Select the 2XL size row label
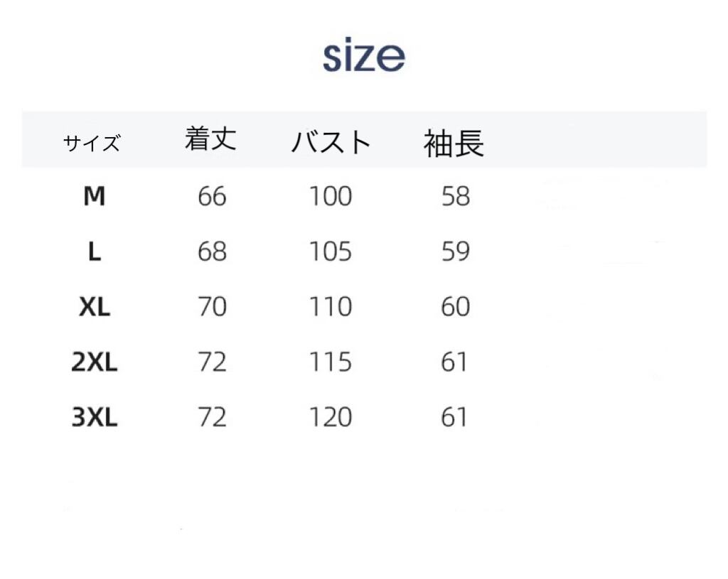 pos(95,362)
